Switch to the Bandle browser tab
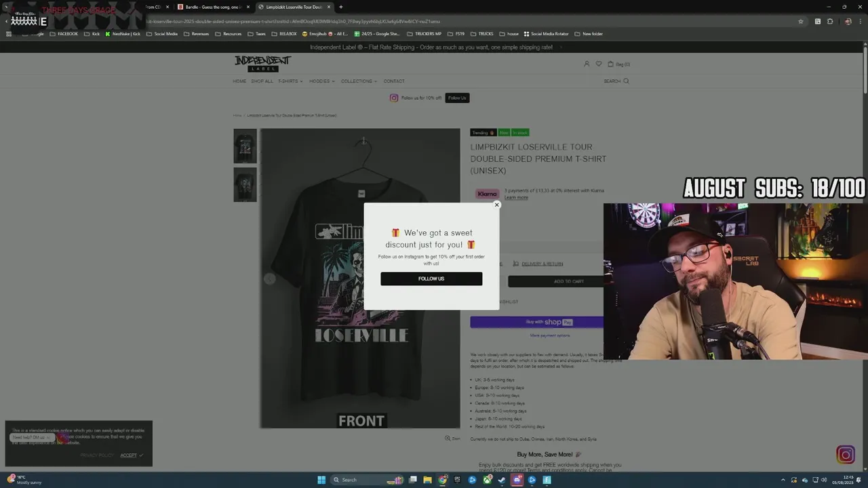 pyautogui.click(x=213, y=7)
